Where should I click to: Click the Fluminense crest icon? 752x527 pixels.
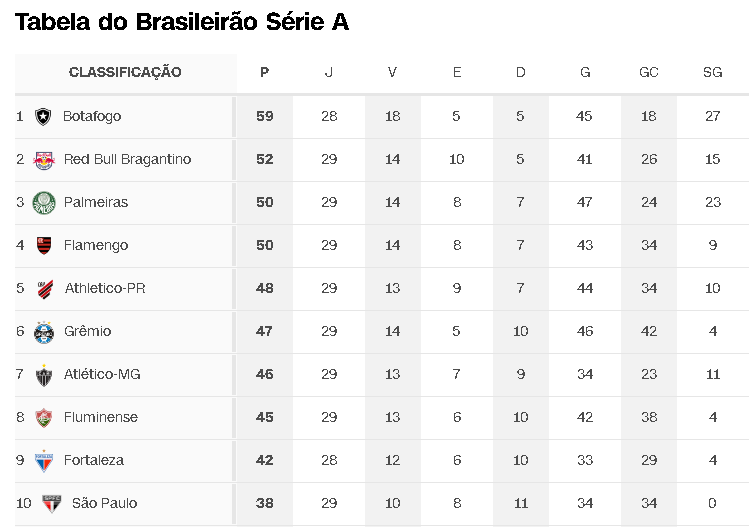click(44, 418)
